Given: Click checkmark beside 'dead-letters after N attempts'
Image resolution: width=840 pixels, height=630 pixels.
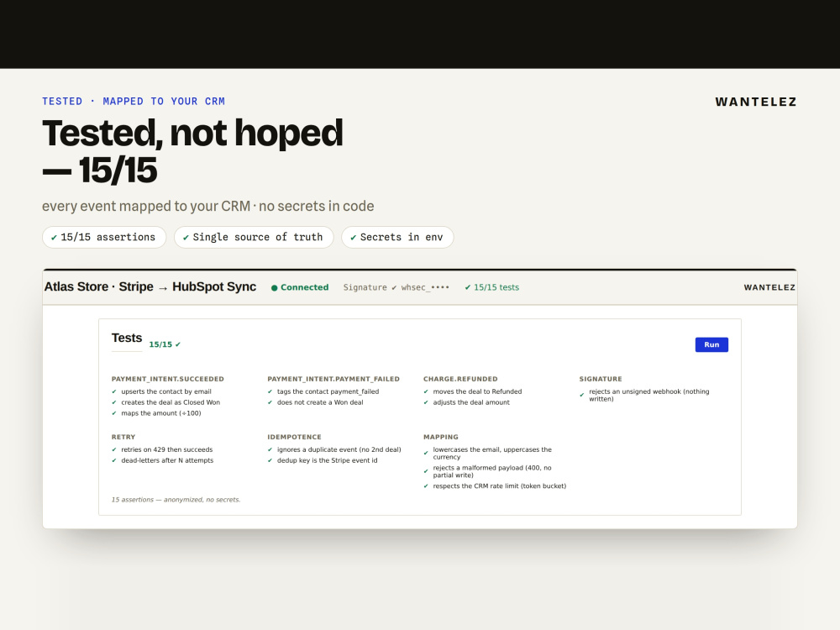Looking at the screenshot, I should click(x=114, y=460).
